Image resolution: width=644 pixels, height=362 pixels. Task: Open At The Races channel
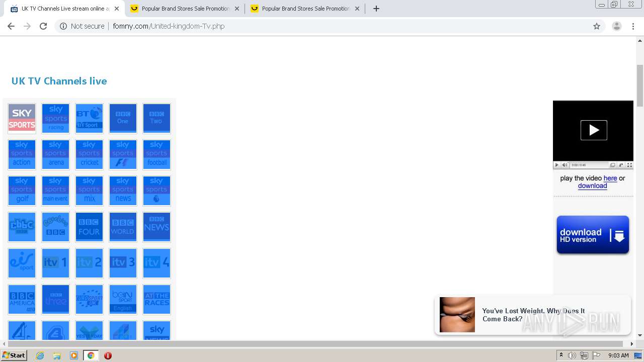[x=156, y=299]
